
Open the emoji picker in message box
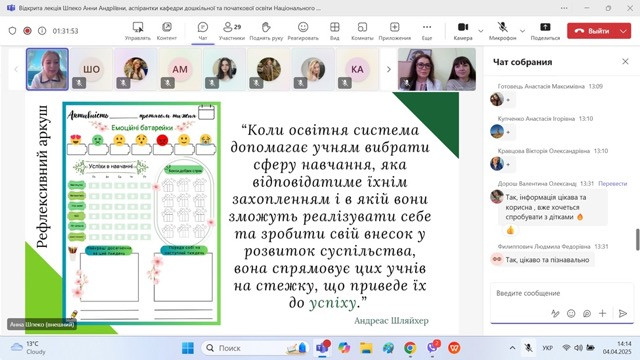click(571, 313)
